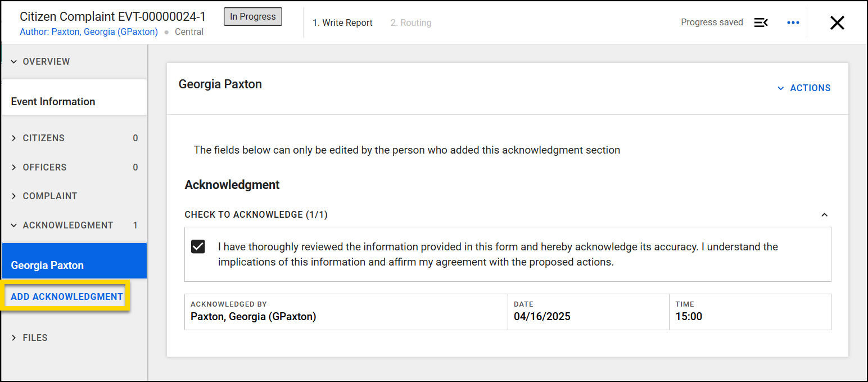
Task: Click the In Progress status button
Action: [x=252, y=16]
